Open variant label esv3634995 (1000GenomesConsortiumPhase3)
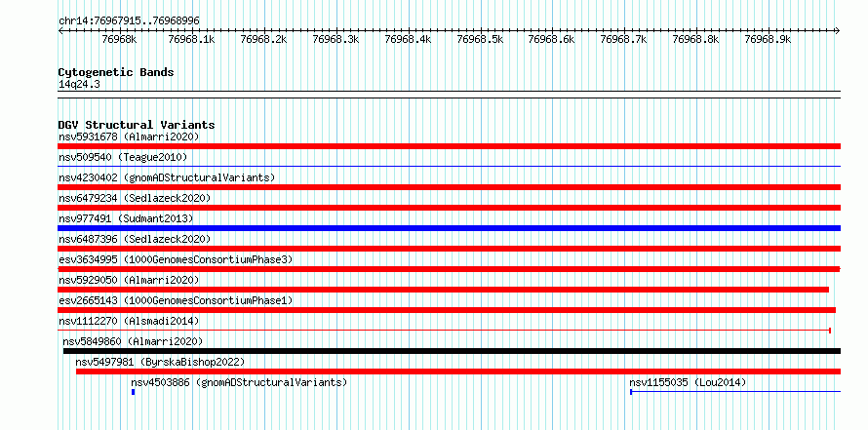Image resolution: width=868 pixels, height=430 pixels. pos(176,259)
